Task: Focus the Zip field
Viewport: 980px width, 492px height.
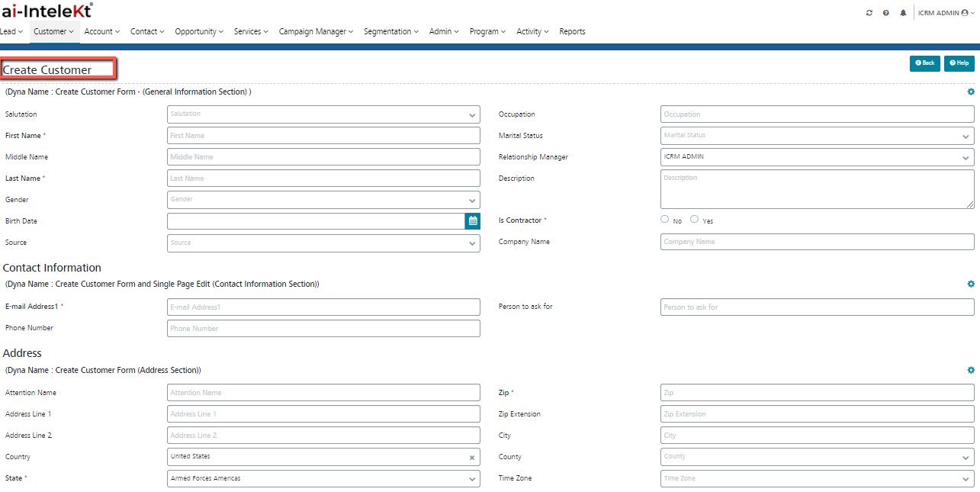Action: pyautogui.click(x=818, y=393)
